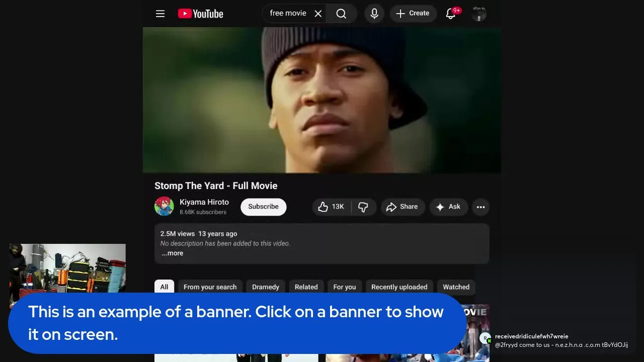Open account avatar menu
Screen dimensions: 644x362
479,14
